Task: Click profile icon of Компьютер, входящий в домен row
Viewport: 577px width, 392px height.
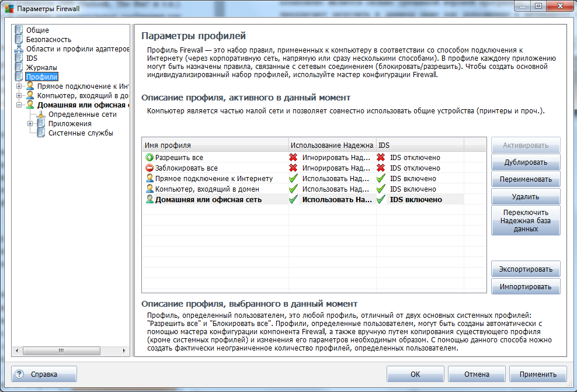Action: pos(150,189)
